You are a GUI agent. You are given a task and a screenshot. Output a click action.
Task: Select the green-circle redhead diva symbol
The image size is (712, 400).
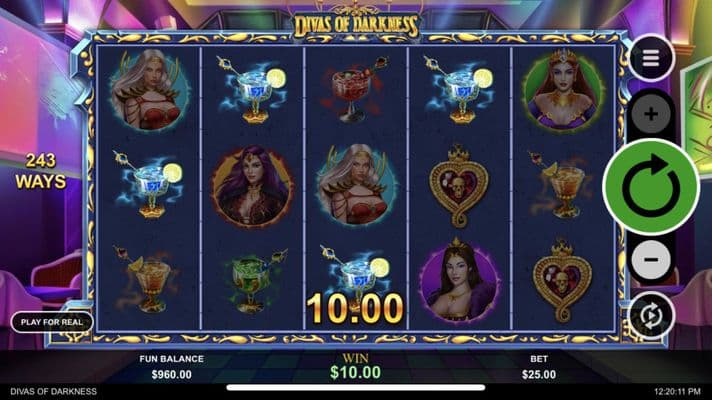click(563, 91)
